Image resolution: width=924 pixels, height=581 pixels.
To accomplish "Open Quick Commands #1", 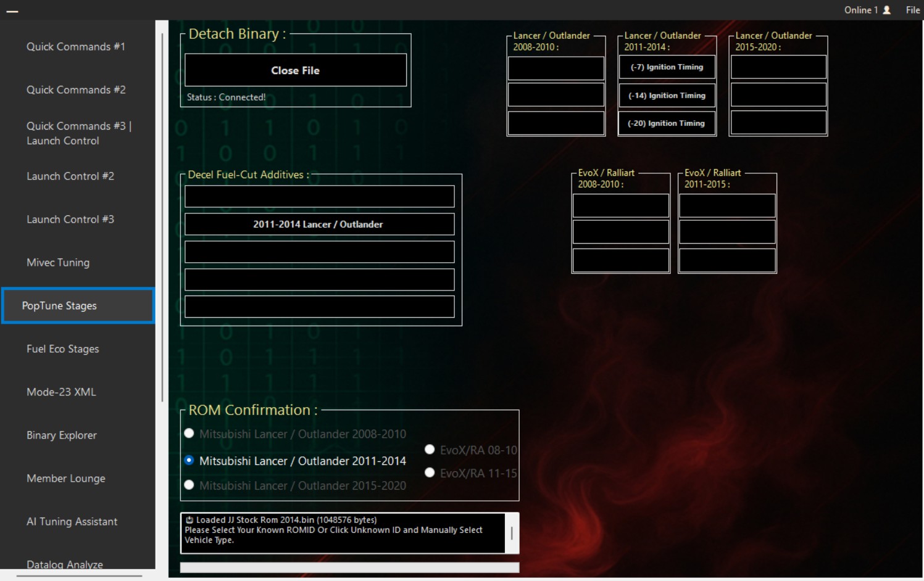I will pos(75,46).
